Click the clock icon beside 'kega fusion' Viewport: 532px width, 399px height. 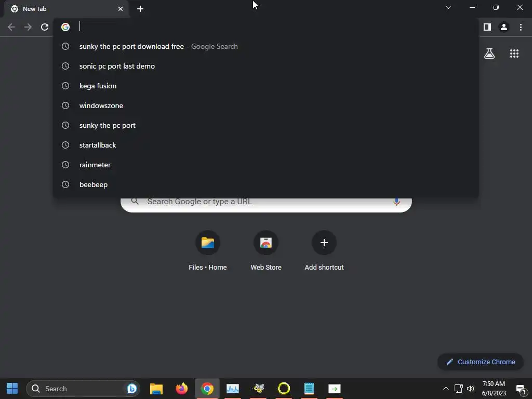(x=65, y=86)
